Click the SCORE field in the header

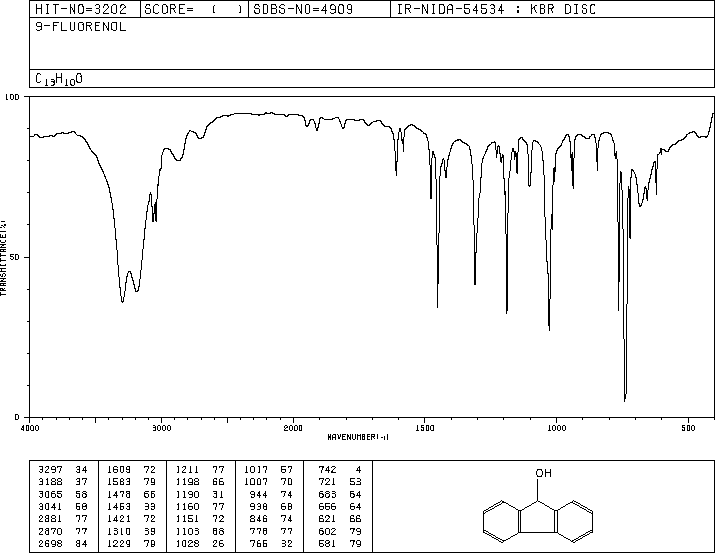point(194,9)
